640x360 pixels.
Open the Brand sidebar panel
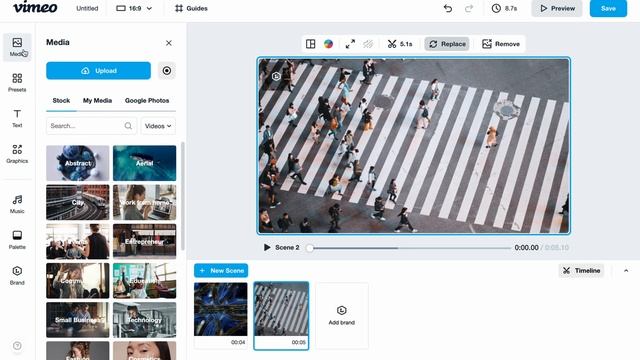click(17, 276)
